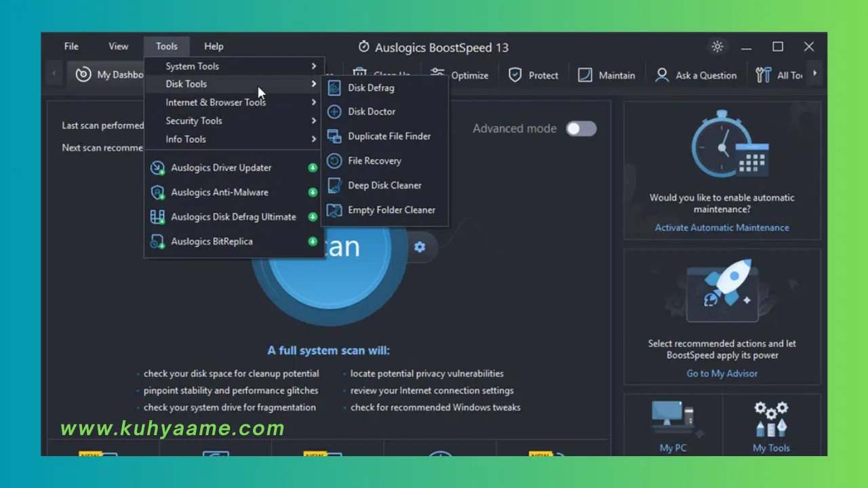868x488 pixels.
Task: Click green download badge for Anti-Malware
Action: pyautogui.click(x=313, y=192)
